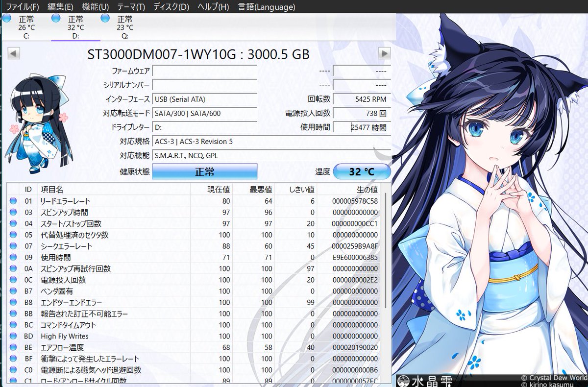Screen dimensions: 588x387
Task: Click the 水晶雫 logo on character art
Action: 424,381
